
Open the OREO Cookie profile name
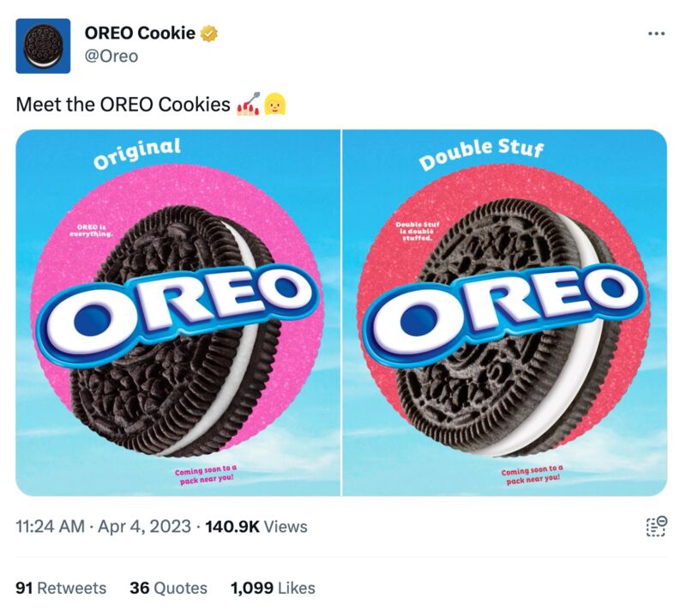(139, 34)
